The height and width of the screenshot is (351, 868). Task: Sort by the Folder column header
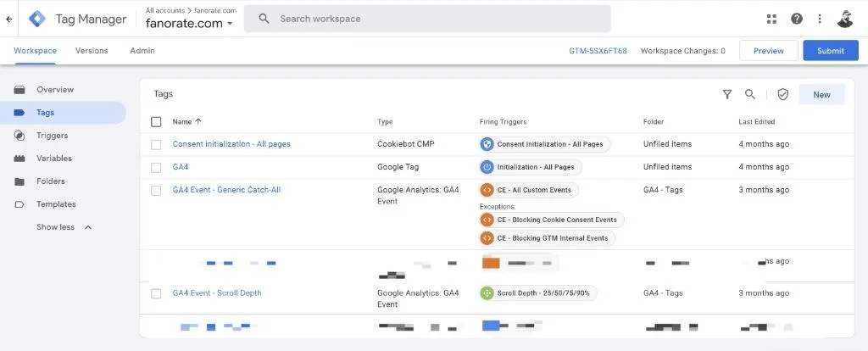tap(654, 122)
